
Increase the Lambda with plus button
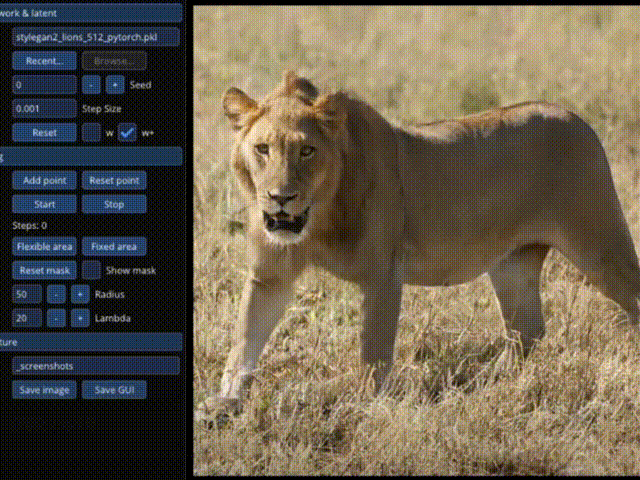pos(80,318)
